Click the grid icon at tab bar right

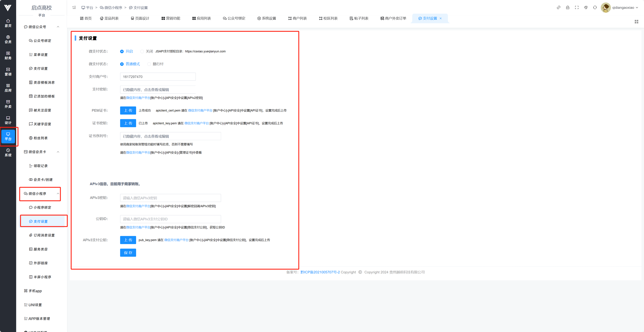(x=636, y=22)
